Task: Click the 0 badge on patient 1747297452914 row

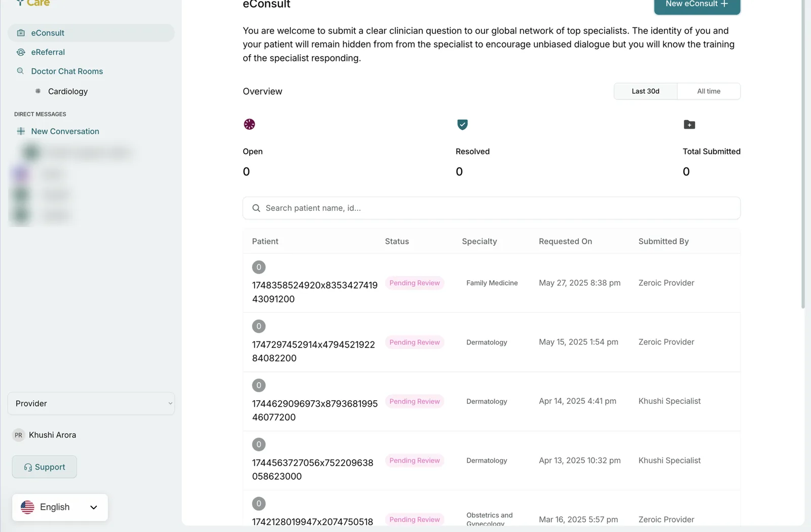Action: [259, 326]
